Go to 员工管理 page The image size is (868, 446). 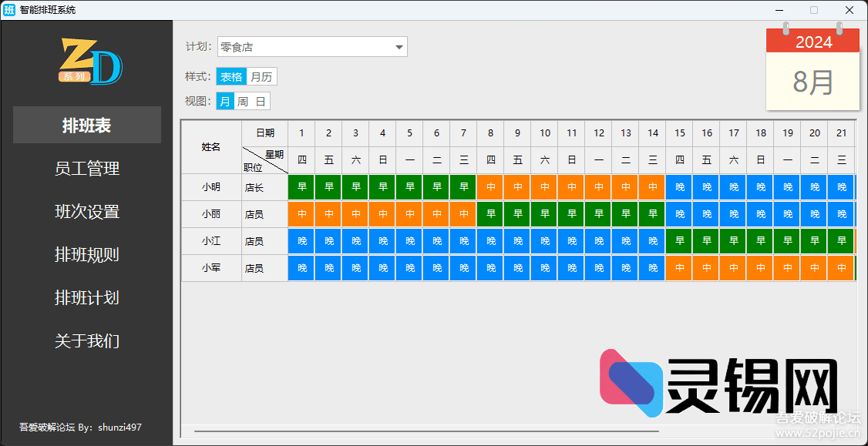tap(86, 169)
